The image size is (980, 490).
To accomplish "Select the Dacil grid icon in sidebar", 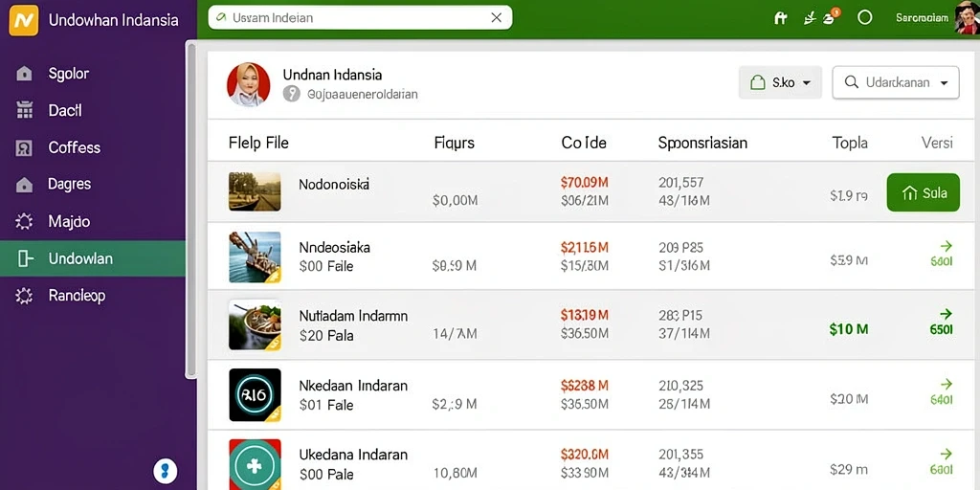I will 24,111.
